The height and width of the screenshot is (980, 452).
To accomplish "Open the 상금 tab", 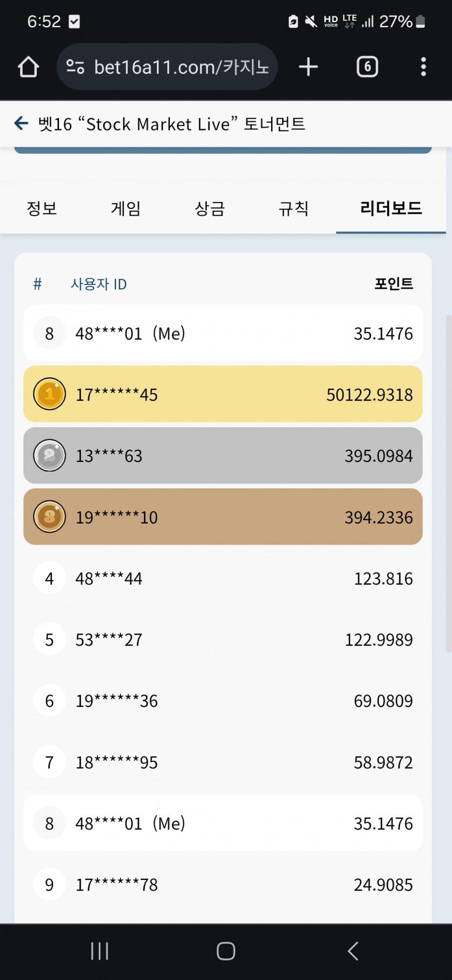I will [x=209, y=208].
